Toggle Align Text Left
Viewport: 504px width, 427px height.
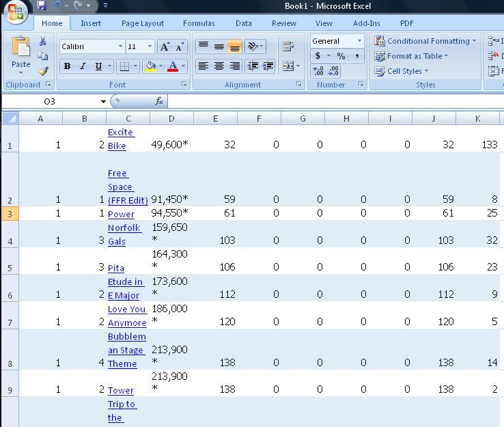point(204,66)
